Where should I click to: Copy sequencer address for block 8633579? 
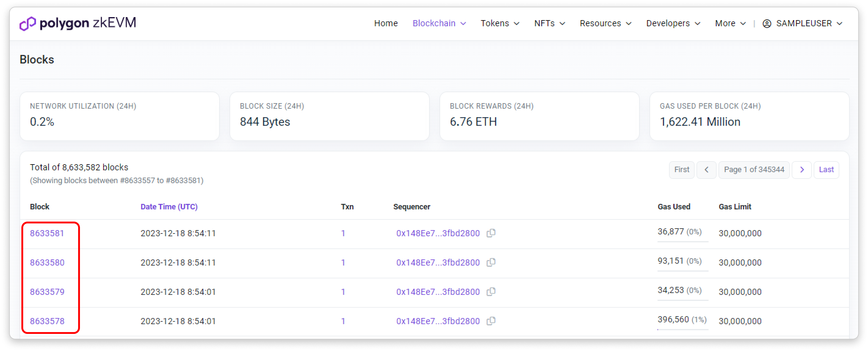click(x=491, y=291)
